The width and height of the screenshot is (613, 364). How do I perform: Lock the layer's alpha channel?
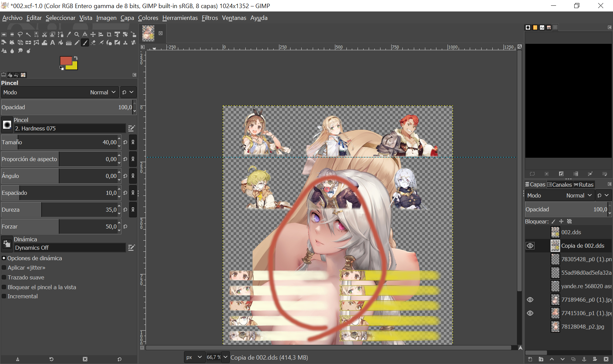point(570,221)
